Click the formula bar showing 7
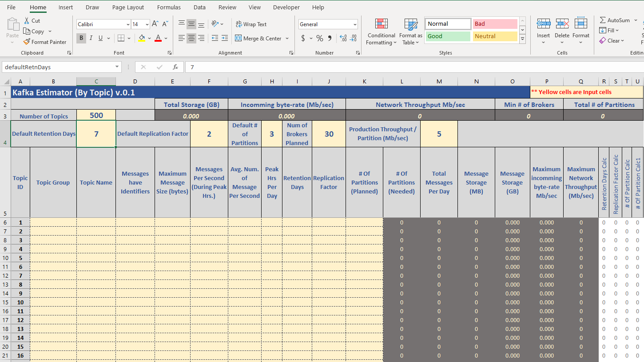The width and height of the screenshot is (644, 362). [x=414, y=67]
